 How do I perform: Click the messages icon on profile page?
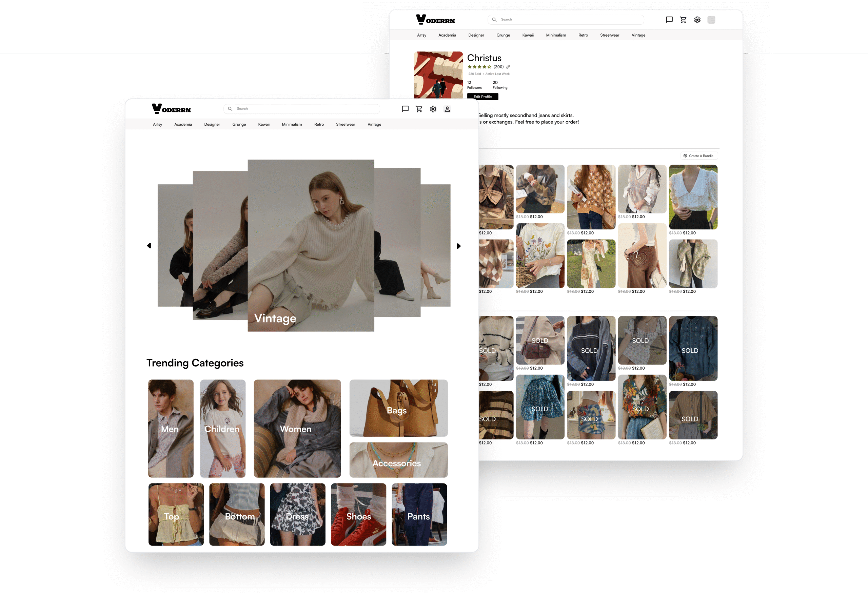tap(669, 20)
